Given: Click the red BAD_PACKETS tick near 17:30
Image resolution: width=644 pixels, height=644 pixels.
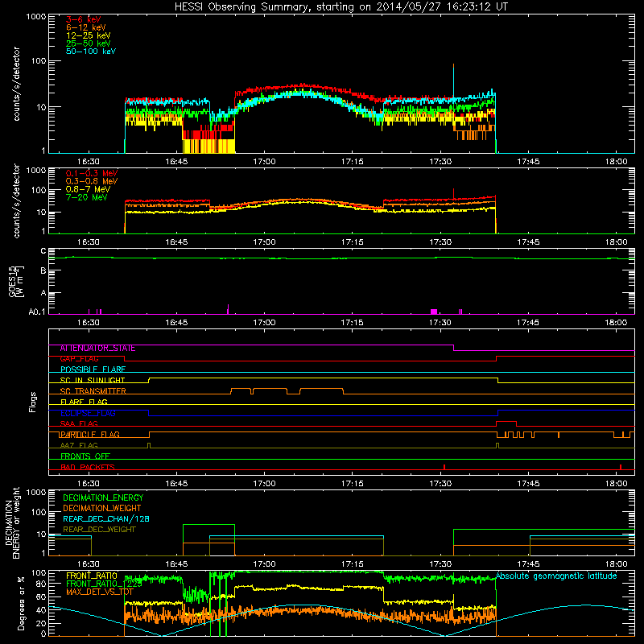Looking at the screenshot, I should tap(444, 467).
